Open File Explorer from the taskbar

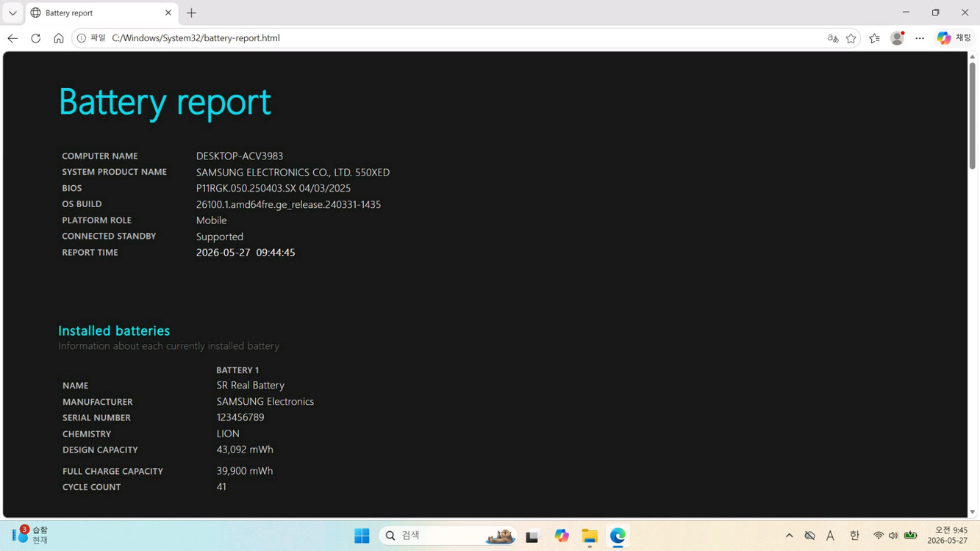(590, 536)
